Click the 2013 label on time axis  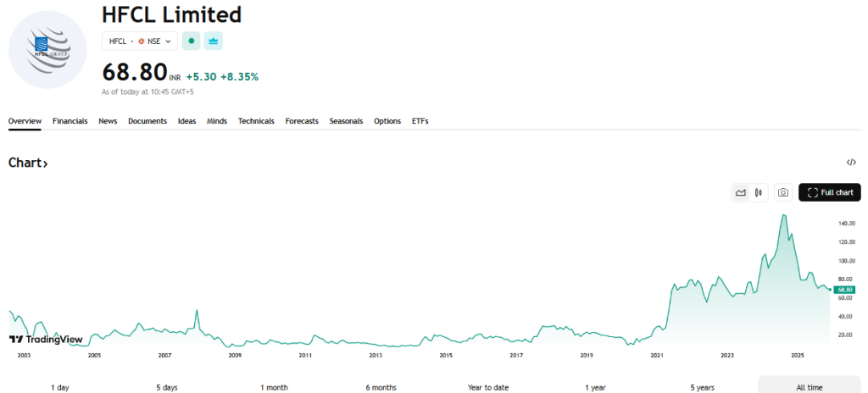tap(376, 355)
